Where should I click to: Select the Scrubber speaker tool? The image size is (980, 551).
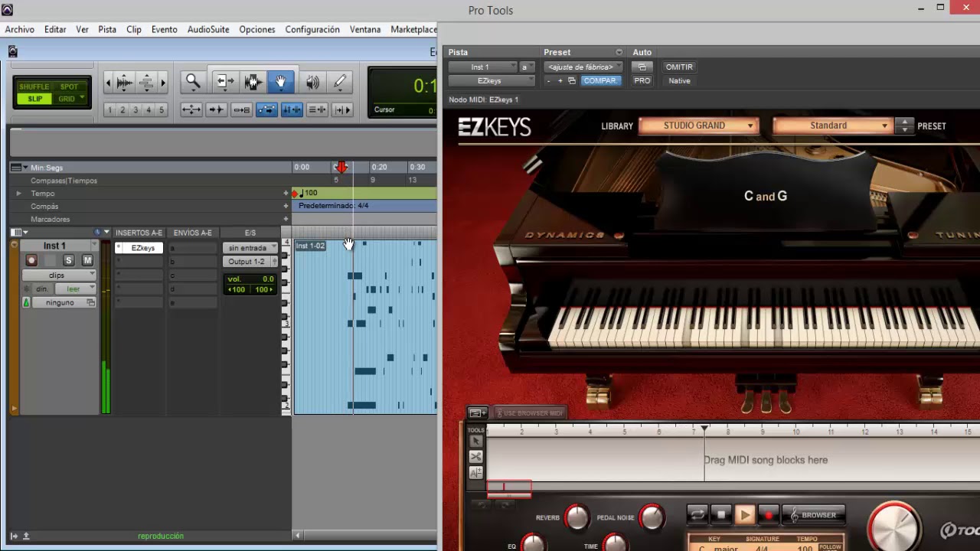[312, 82]
